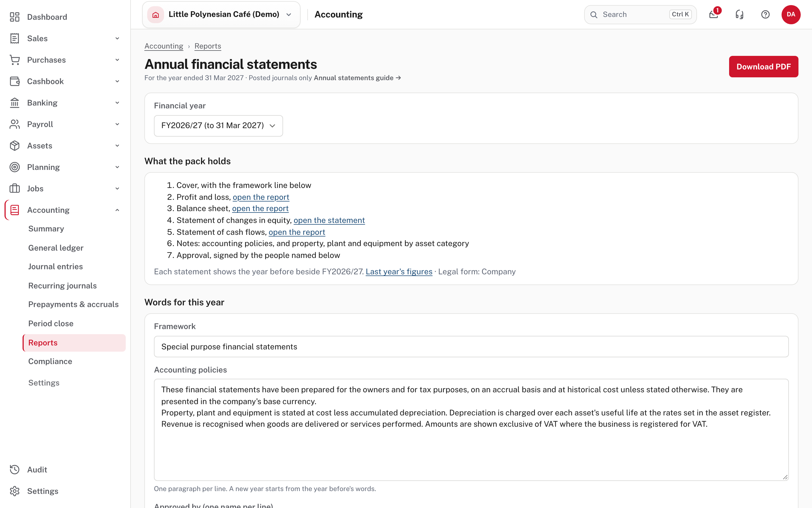The height and width of the screenshot is (508, 812).
Task: Click the Planning target icon
Action: point(14,167)
